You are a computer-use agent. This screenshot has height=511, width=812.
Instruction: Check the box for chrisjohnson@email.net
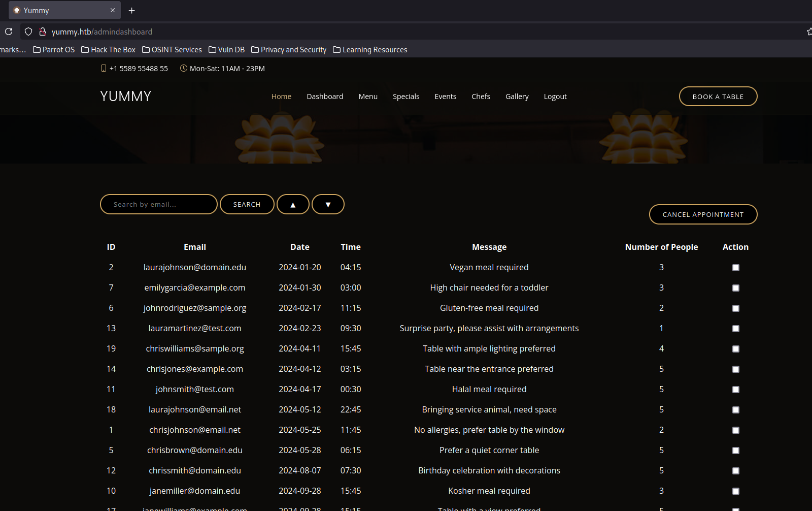click(736, 430)
